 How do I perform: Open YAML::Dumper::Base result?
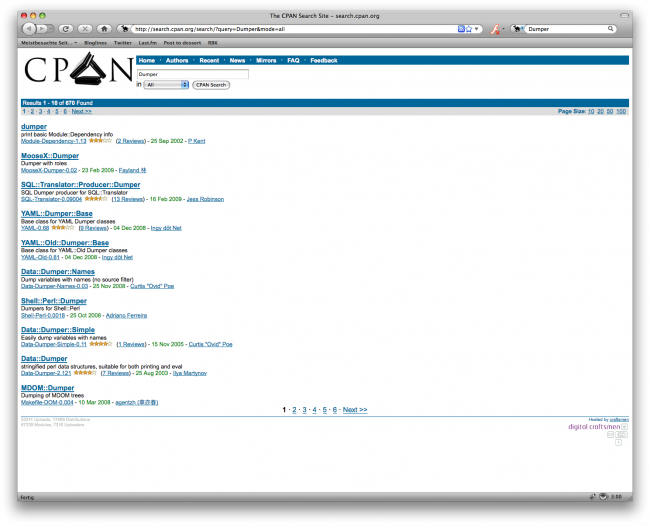click(x=57, y=214)
